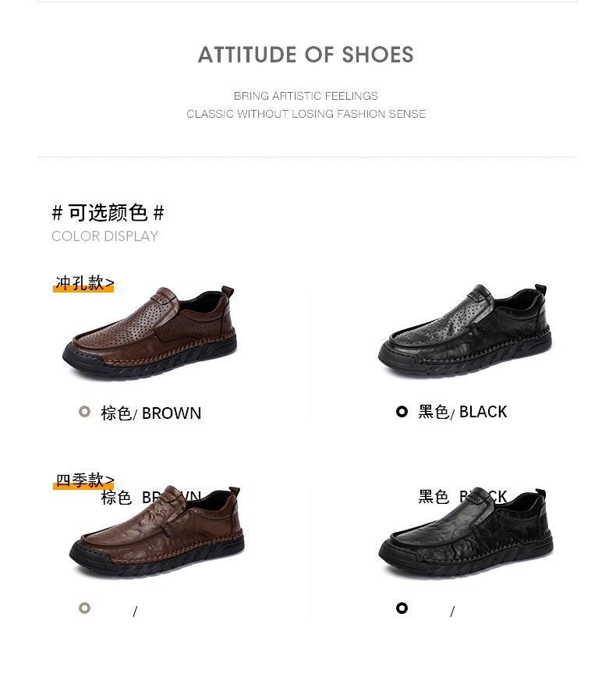Select the tan circle beside 棕色/ BROWN

pos(85,412)
